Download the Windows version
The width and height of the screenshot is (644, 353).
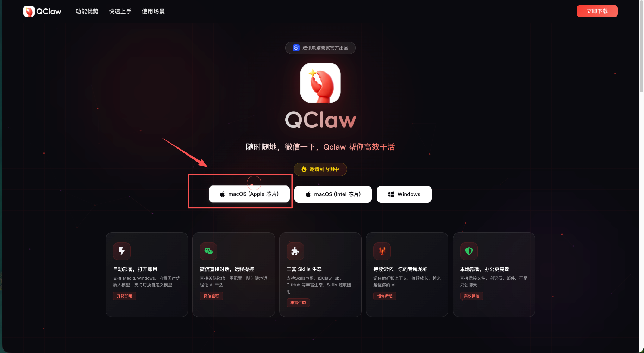[x=404, y=194]
